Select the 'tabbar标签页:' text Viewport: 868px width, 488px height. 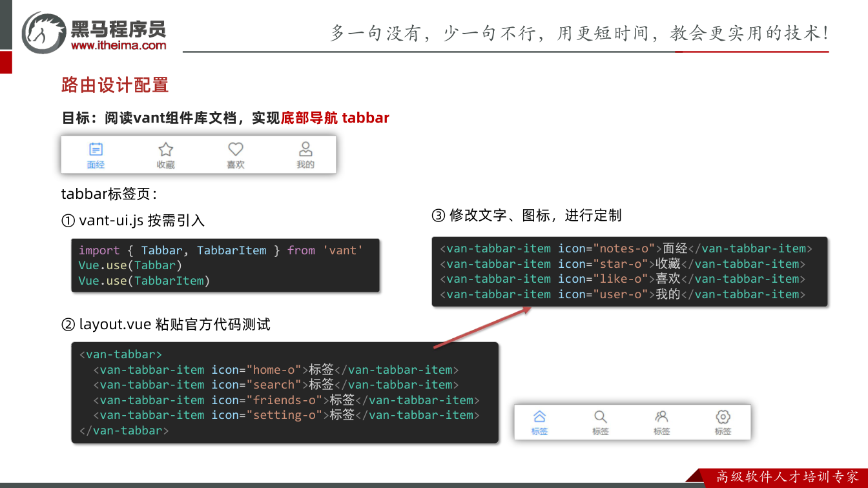109,194
